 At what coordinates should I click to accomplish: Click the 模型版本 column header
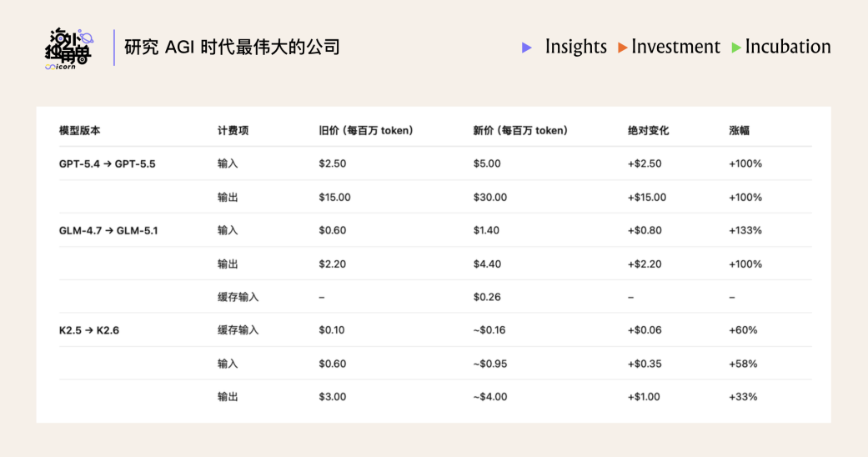click(x=80, y=131)
